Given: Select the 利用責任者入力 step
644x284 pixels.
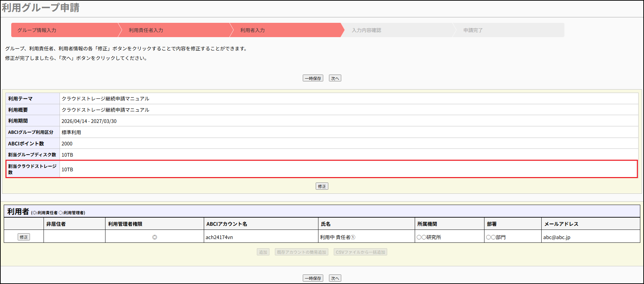Looking at the screenshot, I should pyautogui.click(x=146, y=30).
